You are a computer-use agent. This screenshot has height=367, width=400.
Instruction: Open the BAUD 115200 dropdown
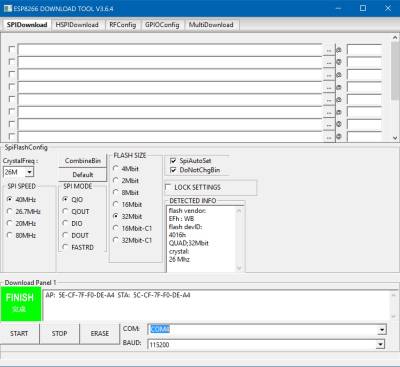380,344
